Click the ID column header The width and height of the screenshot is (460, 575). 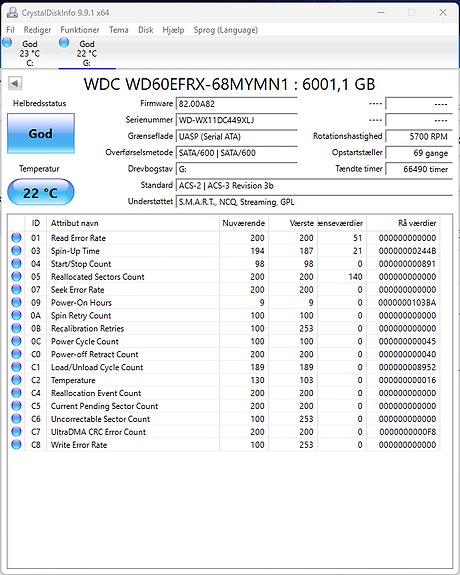tap(36, 223)
